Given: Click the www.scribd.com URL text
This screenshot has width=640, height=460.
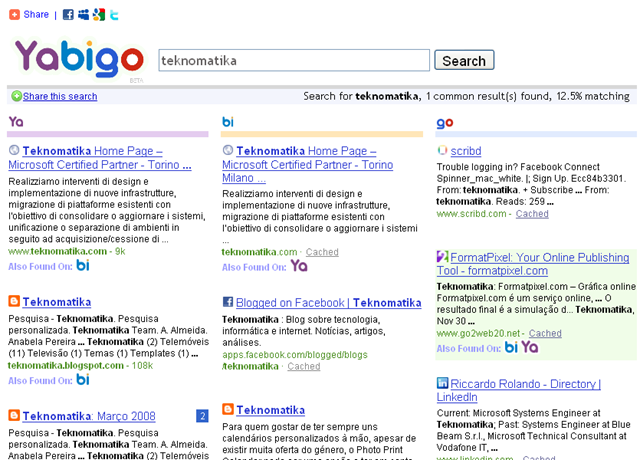Looking at the screenshot, I should 471,213.
